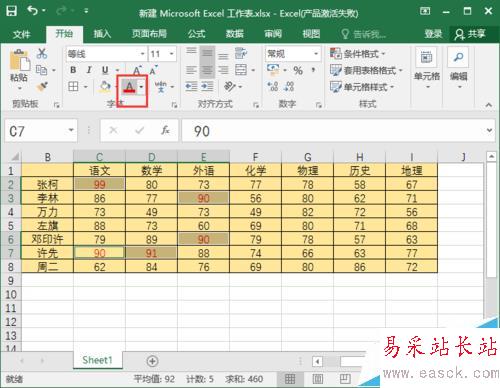The image size is (500, 388).
Task: Open the font name 等线 dropdown
Action: coord(142,54)
